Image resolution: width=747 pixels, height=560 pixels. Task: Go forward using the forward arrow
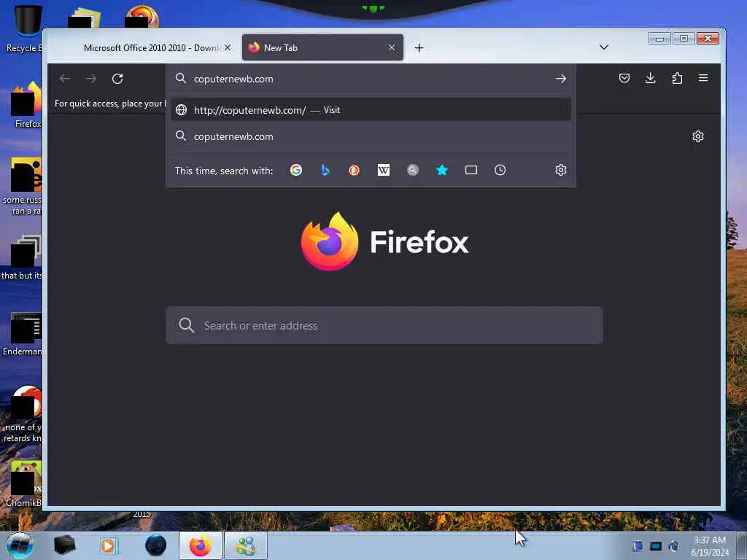coord(91,79)
